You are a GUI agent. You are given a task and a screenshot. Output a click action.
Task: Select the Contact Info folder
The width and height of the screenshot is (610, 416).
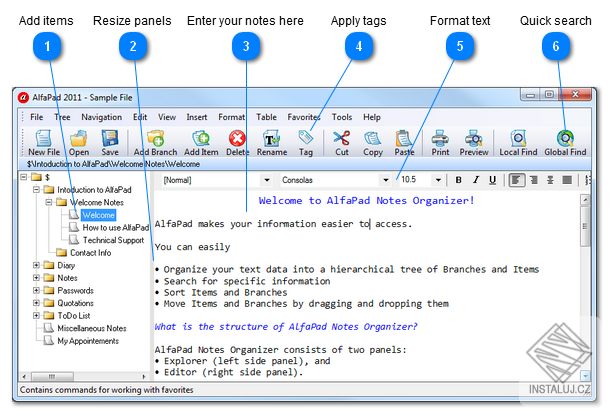tap(90, 253)
